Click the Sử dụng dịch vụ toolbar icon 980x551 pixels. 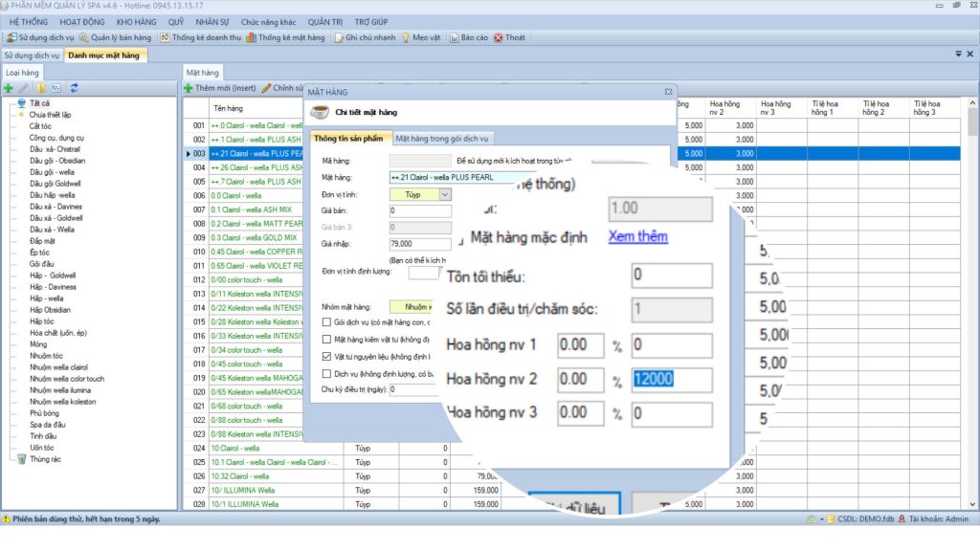11,37
